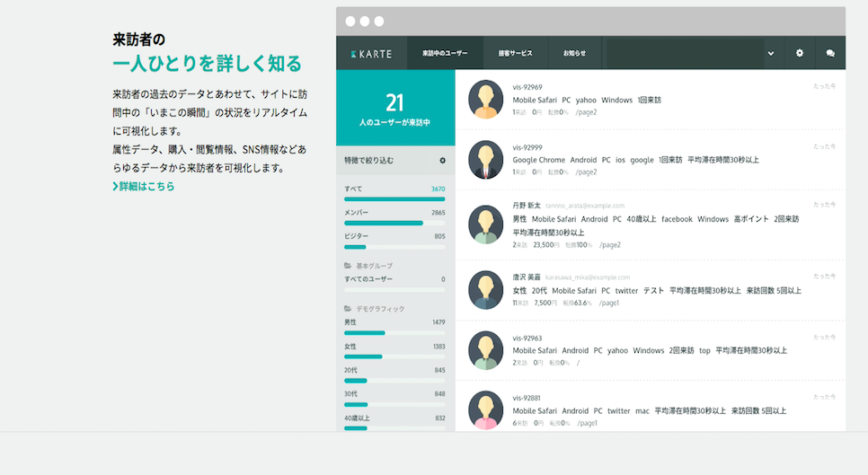Viewport: 868px width, 475px height.
Task: Open visitor name vis-92999
Action: [x=527, y=147]
